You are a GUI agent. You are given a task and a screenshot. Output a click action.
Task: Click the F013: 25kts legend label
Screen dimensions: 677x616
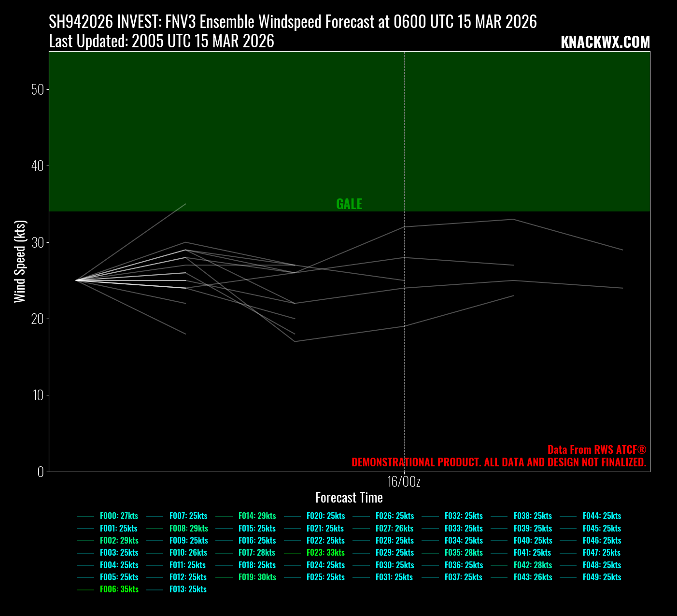point(188,589)
